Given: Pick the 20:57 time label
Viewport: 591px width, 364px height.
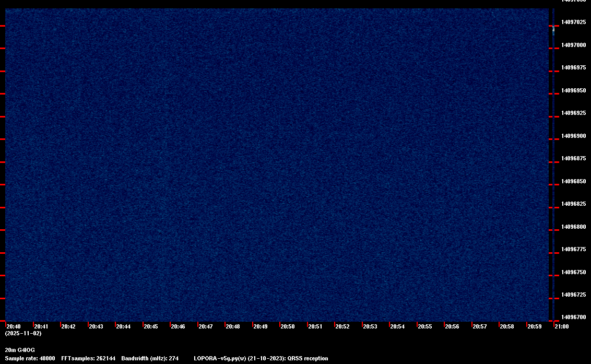Looking at the screenshot, I should (x=479, y=326).
